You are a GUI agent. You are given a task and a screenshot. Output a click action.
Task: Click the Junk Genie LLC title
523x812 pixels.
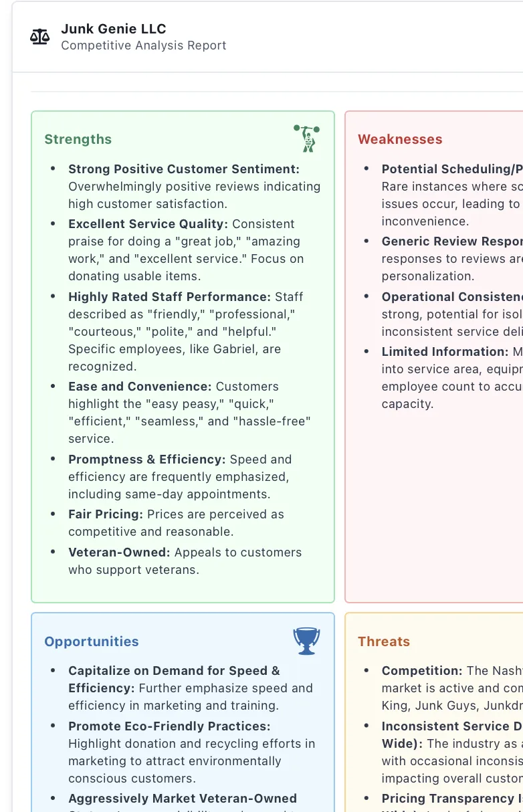point(114,29)
